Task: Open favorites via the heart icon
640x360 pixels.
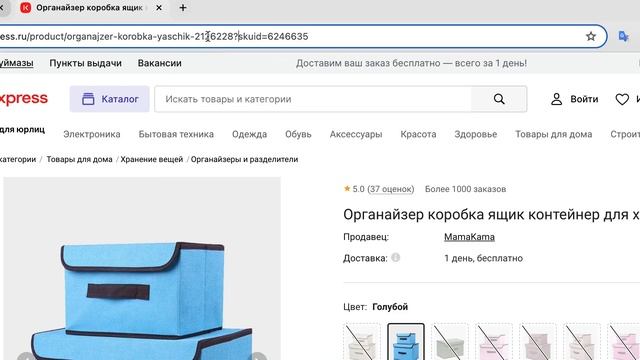Action: 622,99
